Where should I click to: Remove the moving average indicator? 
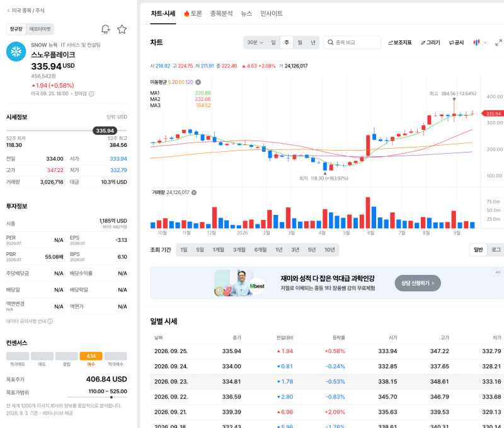click(x=198, y=82)
